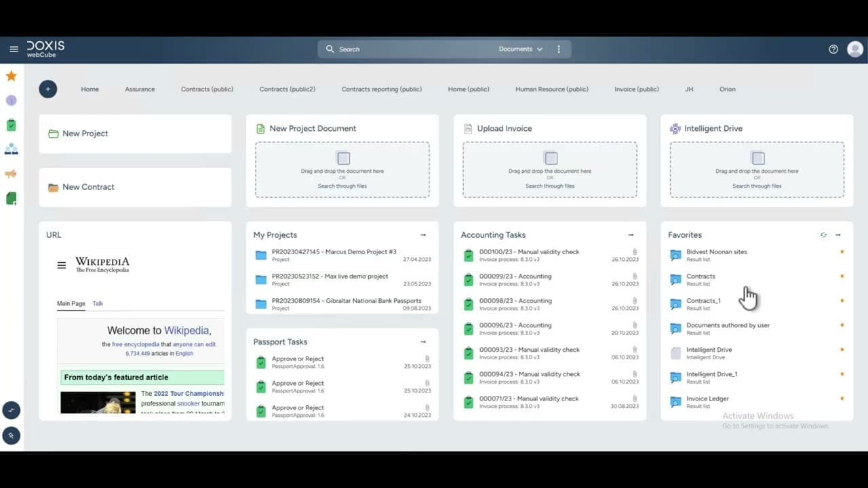This screenshot has height=488, width=868.
Task: Click the Intelligent Drive panel header icon
Action: pos(675,129)
